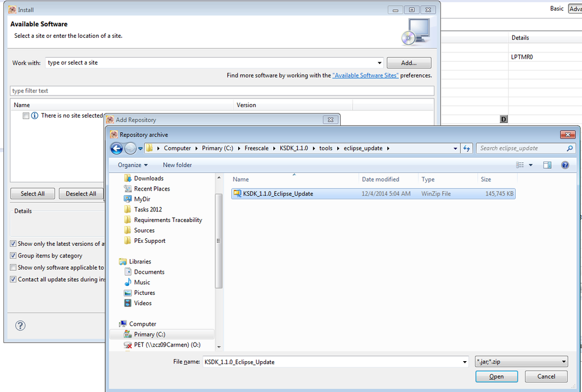Toggle the preview pane icon
The width and height of the screenshot is (582, 392).
tap(547, 165)
